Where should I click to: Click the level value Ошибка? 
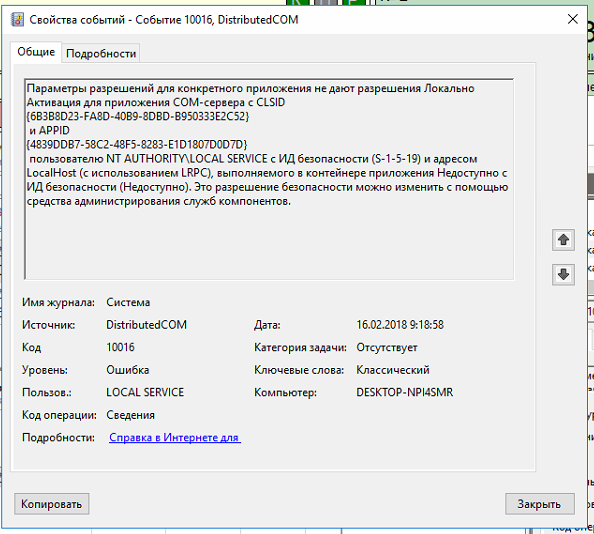(128, 370)
